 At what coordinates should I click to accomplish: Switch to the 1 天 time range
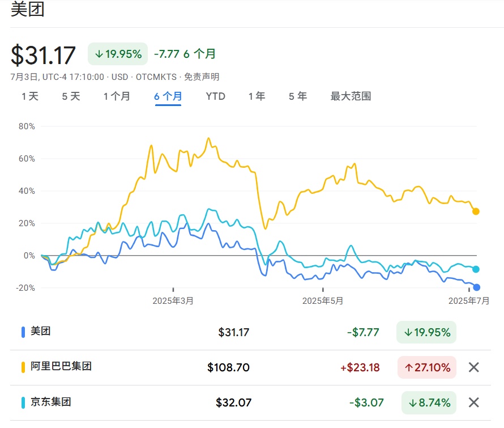(x=30, y=96)
